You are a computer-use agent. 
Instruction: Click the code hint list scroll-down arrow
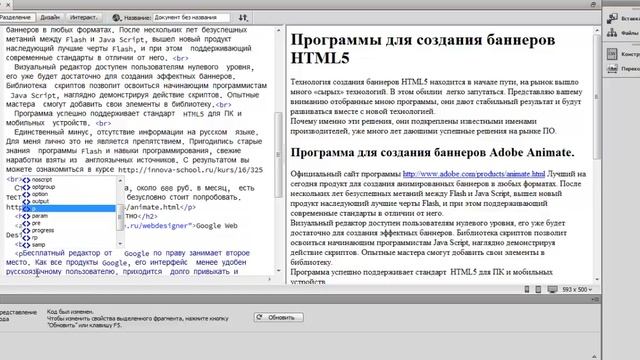[x=120, y=244]
